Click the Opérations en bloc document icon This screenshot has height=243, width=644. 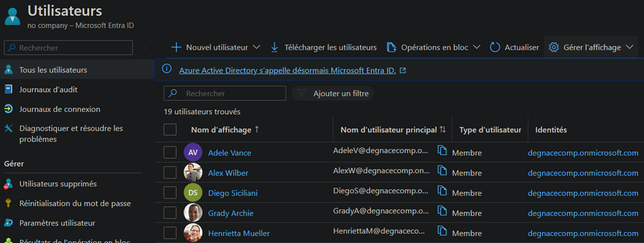pos(392,48)
